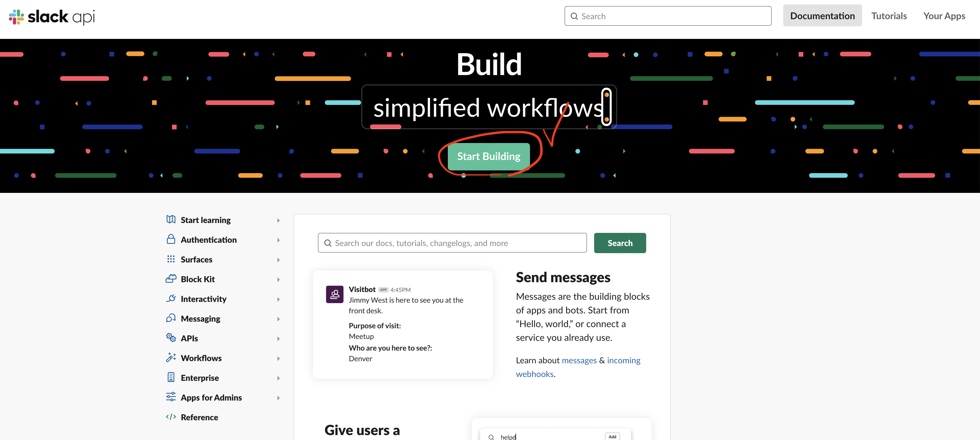The image size is (980, 440).
Task: Expand the Messaging sidebar section arrow
Action: [x=278, y=319]
